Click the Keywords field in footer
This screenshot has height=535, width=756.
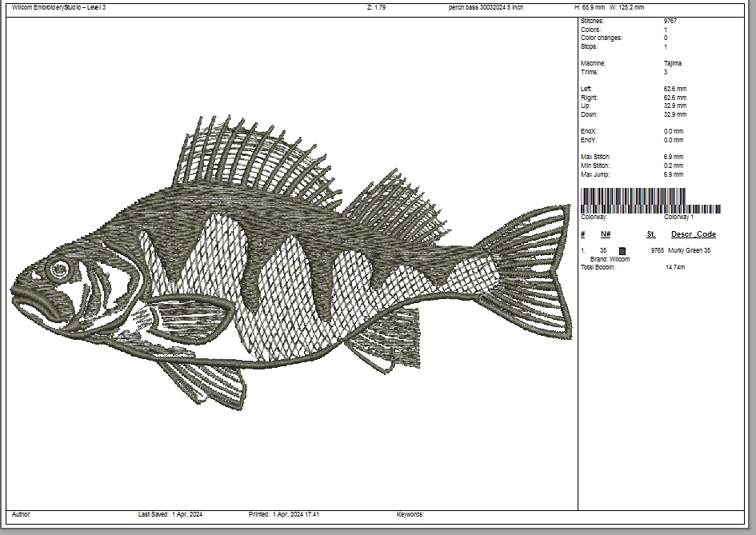(410, 514)
